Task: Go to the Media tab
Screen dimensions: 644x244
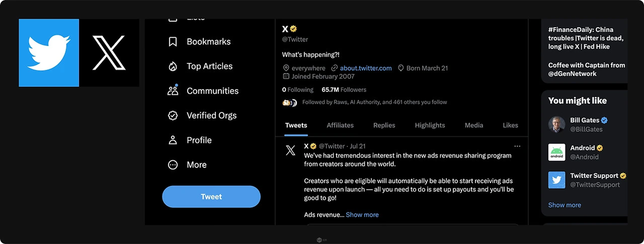Action: click(x=474, y=125)
